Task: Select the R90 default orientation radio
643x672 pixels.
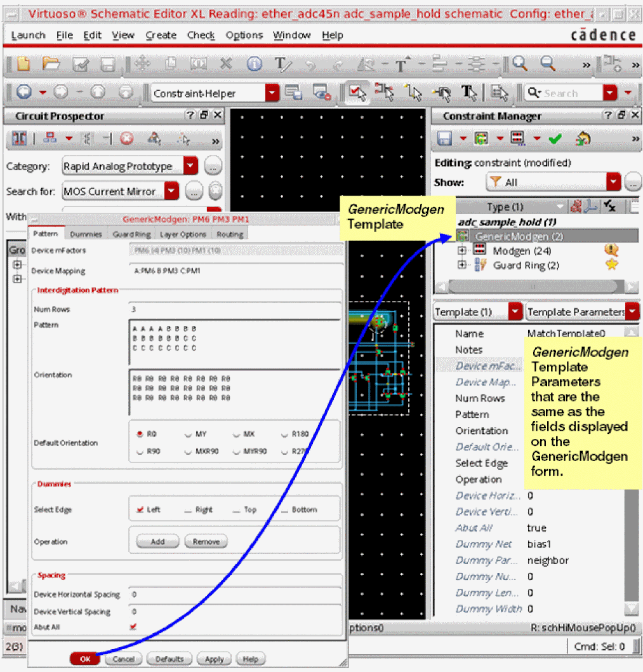Action: [140, 452]
